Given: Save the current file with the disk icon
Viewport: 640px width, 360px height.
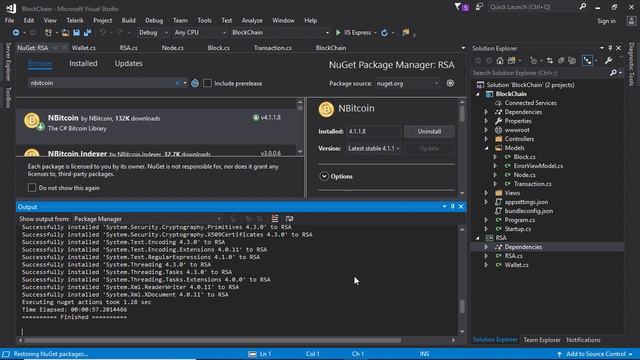Looking at the screenshot, I should click(76, 33).
